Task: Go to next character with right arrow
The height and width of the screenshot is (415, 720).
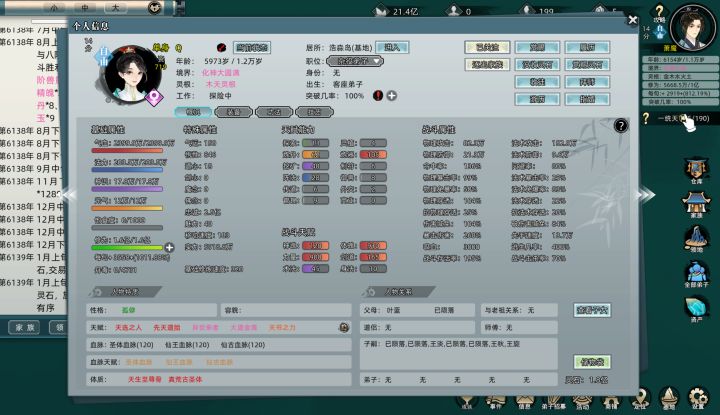Action: [x=646, y=195]
